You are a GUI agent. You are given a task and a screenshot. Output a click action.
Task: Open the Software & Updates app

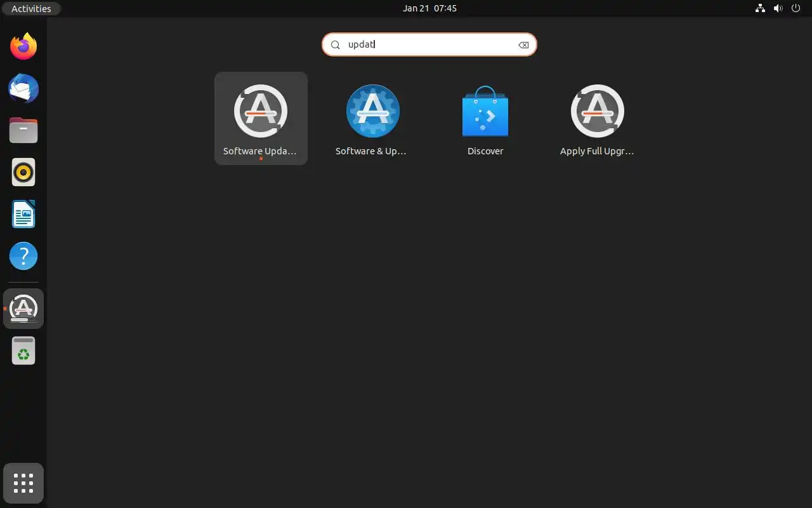click(372, 119)
